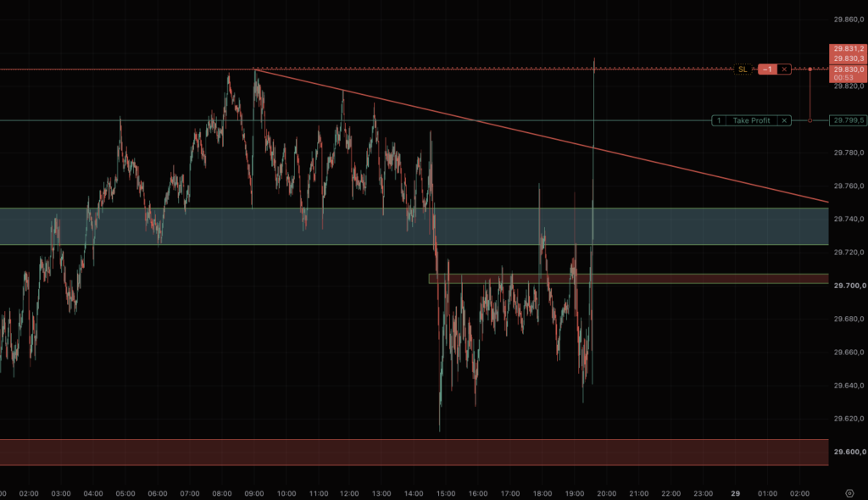Click the 12:00 time axis label
The height and width of the screenshot is (500, 868).
[349, 493]
